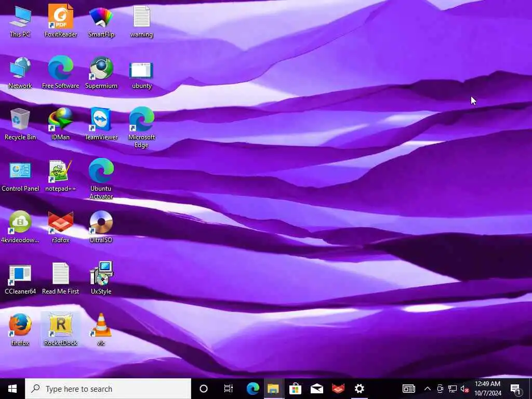The width and height of the screenshot is (532, 399).
Task: Select the Supermium browser shortcut
Action: tap(101, 73)
